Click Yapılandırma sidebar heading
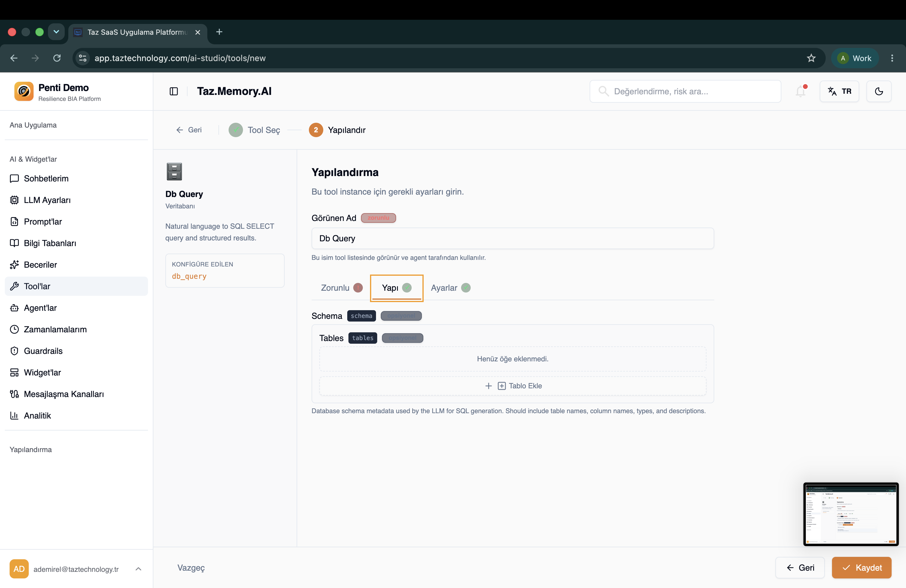Image resolution: width=906 pixels, height=588 pixels. [31, 450]
